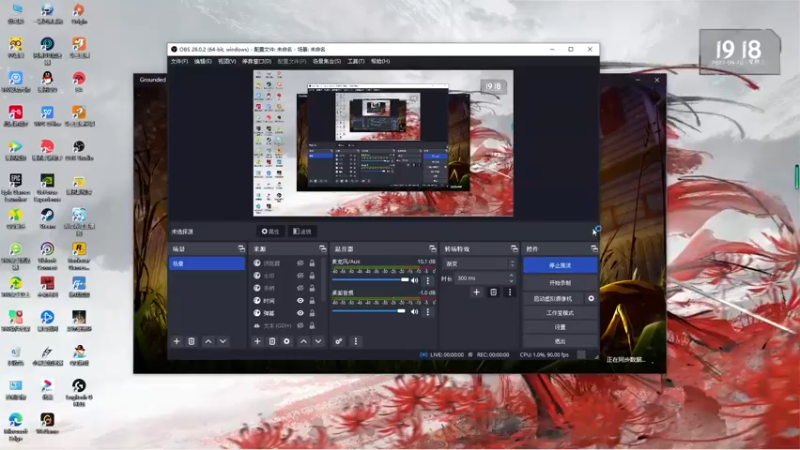The width and height of the screenshot is (800, 450).
Task: Remove the transition with the Transitions trash icon
Action: (x=493, y=292)
